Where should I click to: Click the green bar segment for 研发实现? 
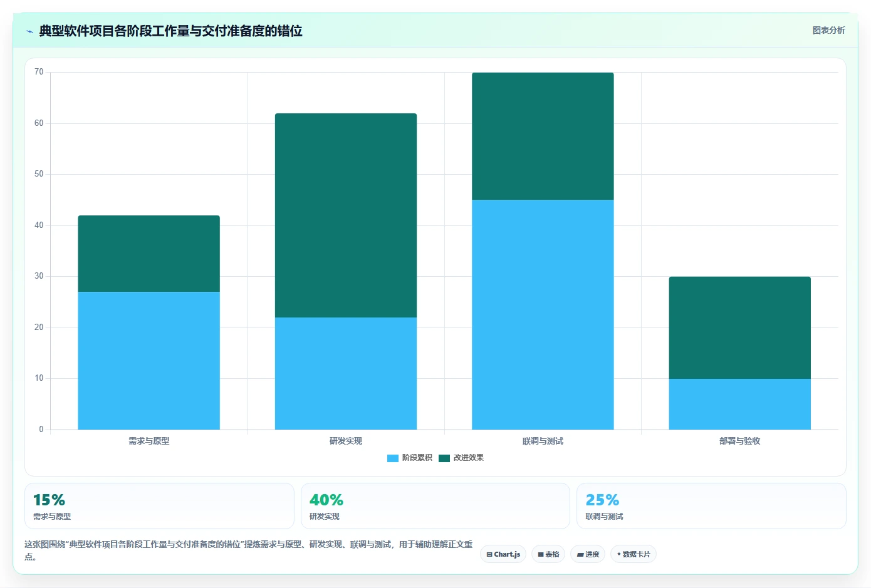click(346, 215)
